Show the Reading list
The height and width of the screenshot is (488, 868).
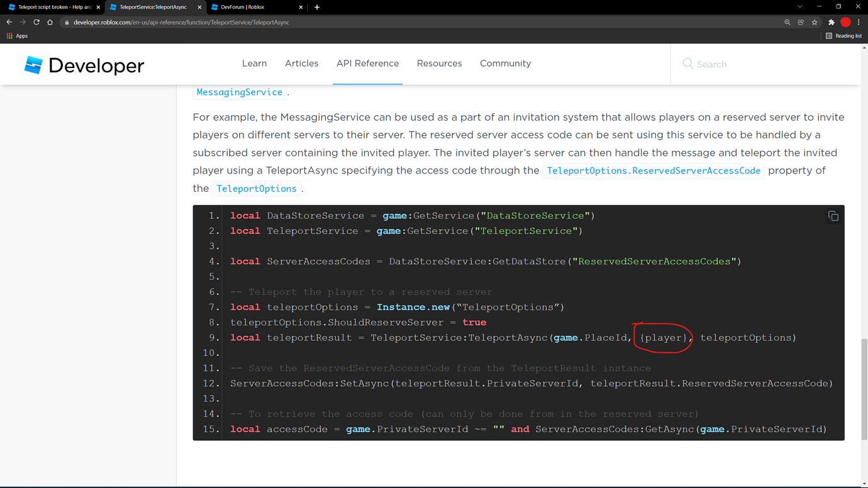tap(843, 36)
